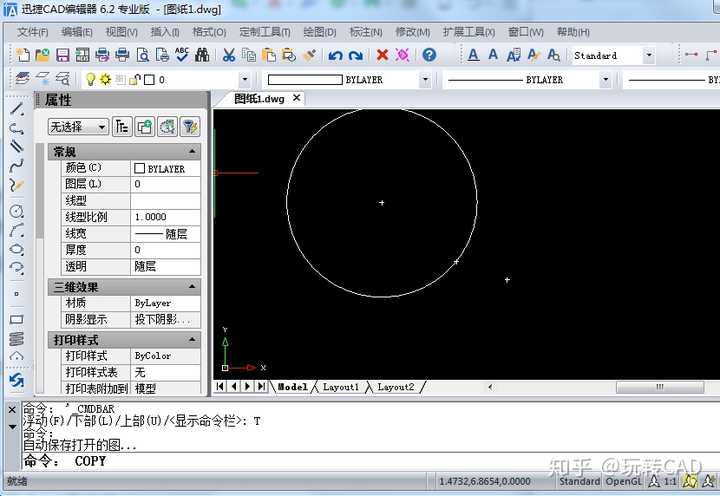Select the Spline curve tool

pos(17,166)
